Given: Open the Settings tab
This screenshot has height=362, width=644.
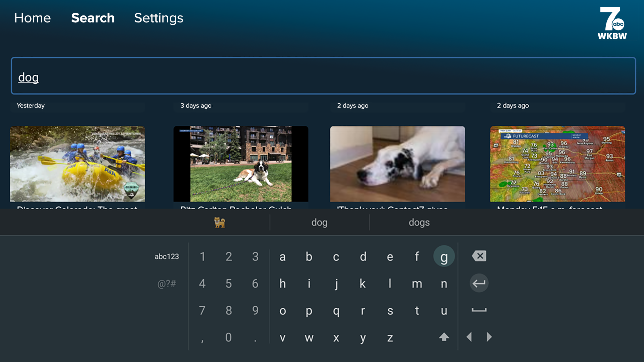Looking at the screenshot, I should tap(159, 18).
